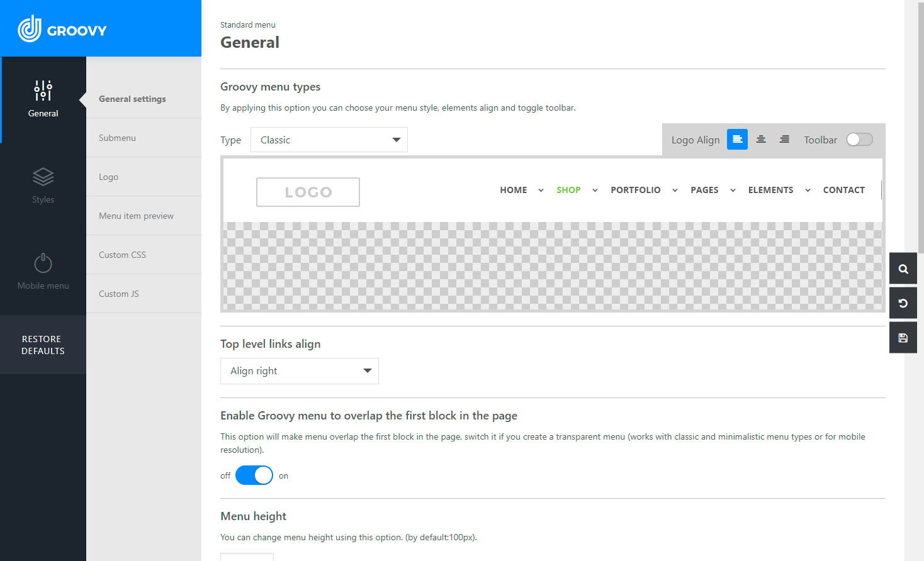
Task: Click the circular arrow reset icon
Action: 903,304
